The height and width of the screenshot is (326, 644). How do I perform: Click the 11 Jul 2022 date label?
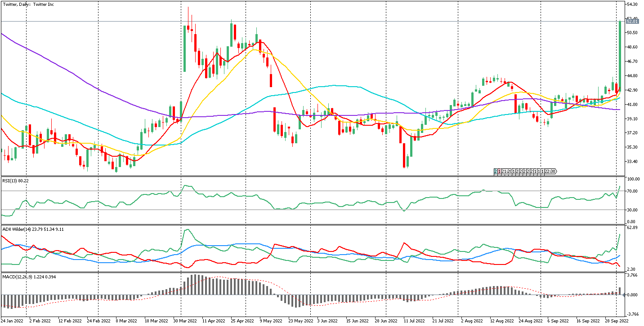pos(415,321)
